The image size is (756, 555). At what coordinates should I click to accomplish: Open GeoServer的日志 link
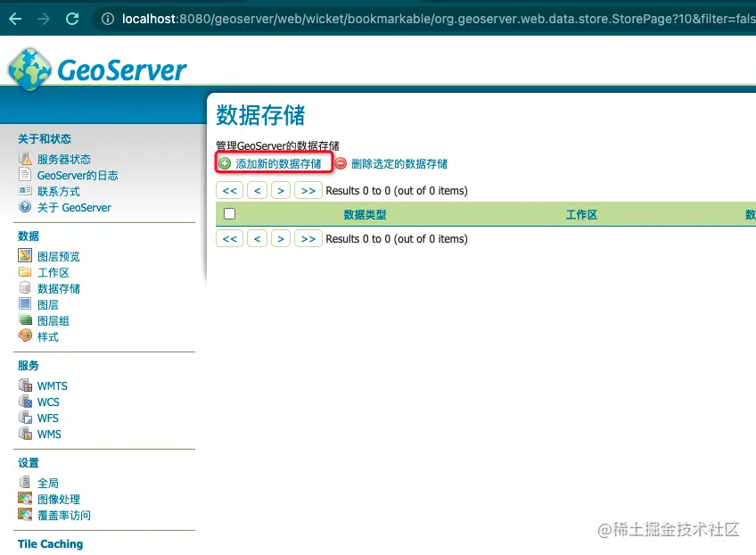[x=78, y=175]
